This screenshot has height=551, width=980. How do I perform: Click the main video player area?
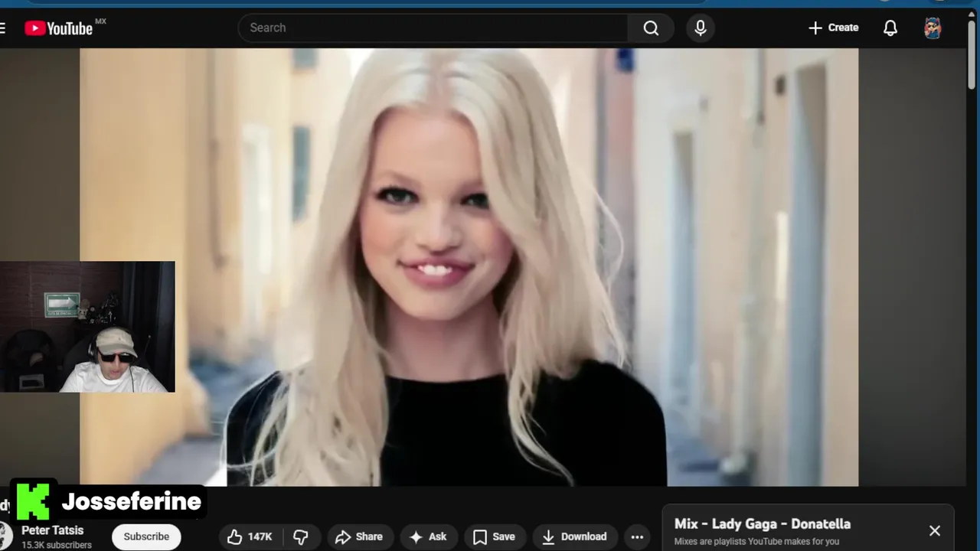click(469, 267)
